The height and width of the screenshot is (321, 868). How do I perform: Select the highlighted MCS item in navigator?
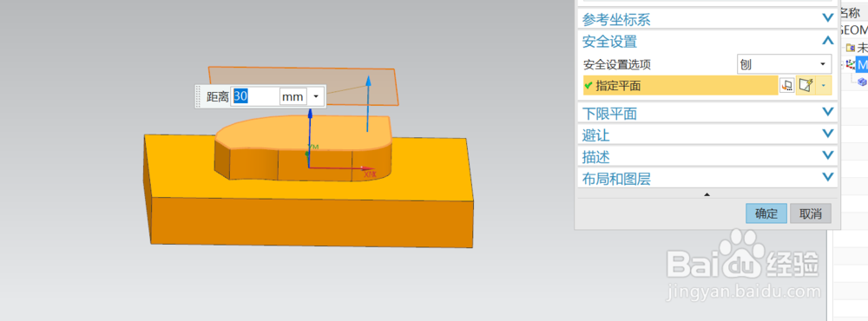click(861, 65)
